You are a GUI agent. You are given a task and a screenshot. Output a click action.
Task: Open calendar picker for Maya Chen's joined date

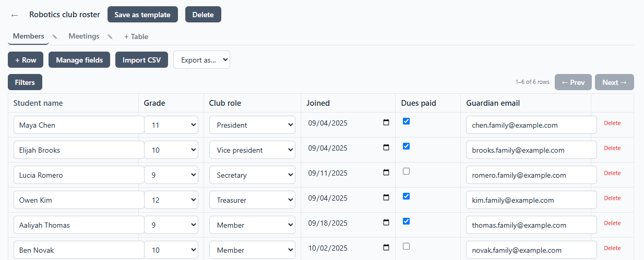(x=386, y=123)
